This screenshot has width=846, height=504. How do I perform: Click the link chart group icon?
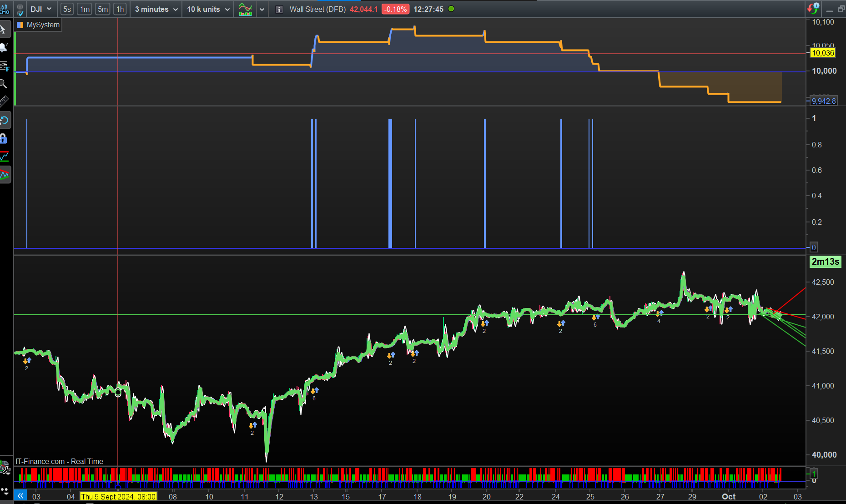(x=20, y=10)
